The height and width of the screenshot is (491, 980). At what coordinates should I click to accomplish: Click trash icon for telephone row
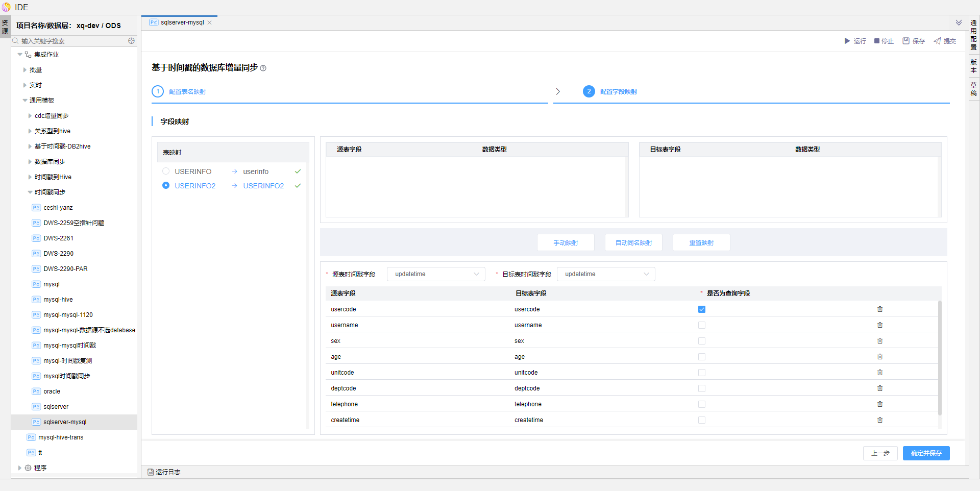pos(880,404)
